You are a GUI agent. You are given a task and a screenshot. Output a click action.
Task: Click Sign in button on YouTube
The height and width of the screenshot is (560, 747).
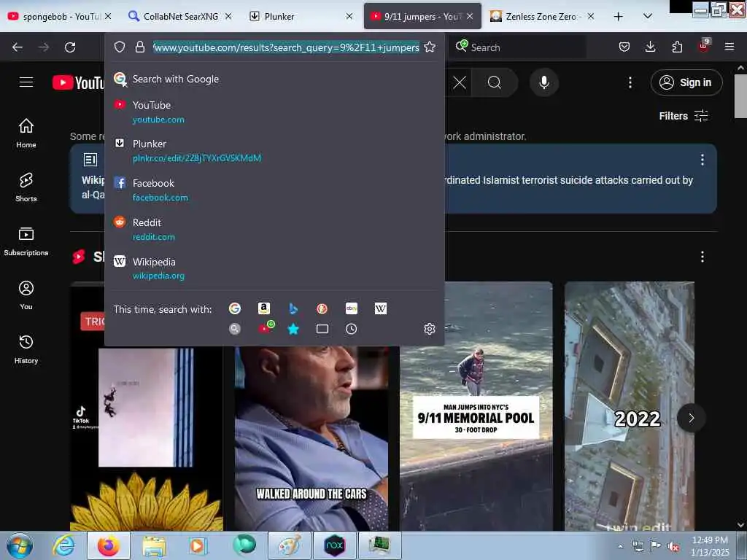tap(686, 82)
